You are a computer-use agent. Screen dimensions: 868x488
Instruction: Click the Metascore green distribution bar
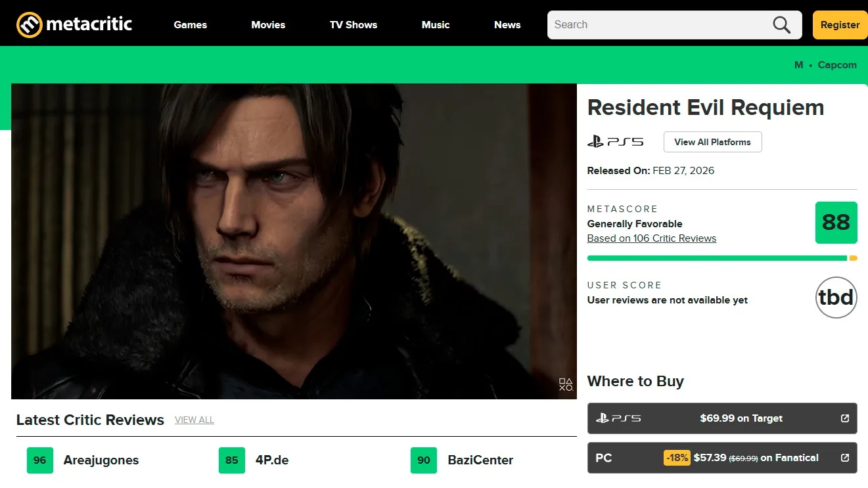pyautogui.click(x=717, y=258)
